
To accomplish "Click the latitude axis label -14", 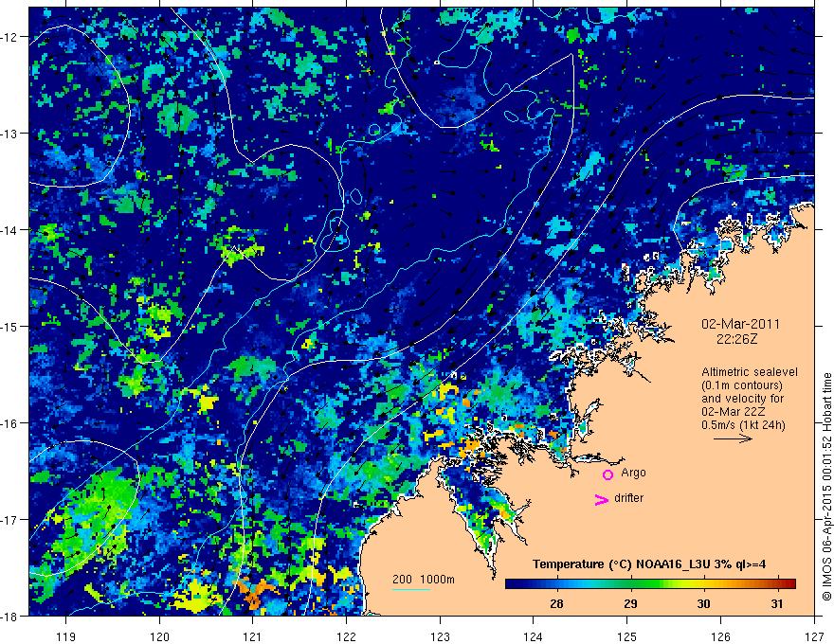I will point(9,230).
